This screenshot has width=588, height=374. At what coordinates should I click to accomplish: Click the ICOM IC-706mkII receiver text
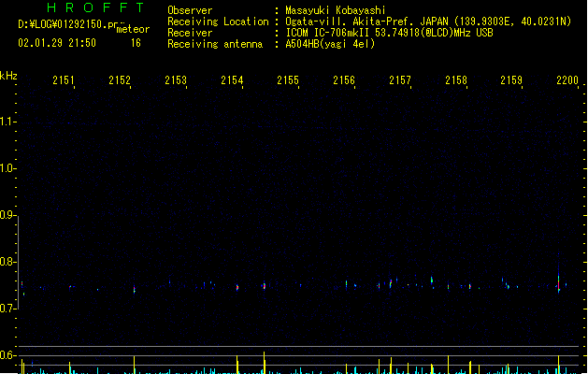(x=389, y=33)
